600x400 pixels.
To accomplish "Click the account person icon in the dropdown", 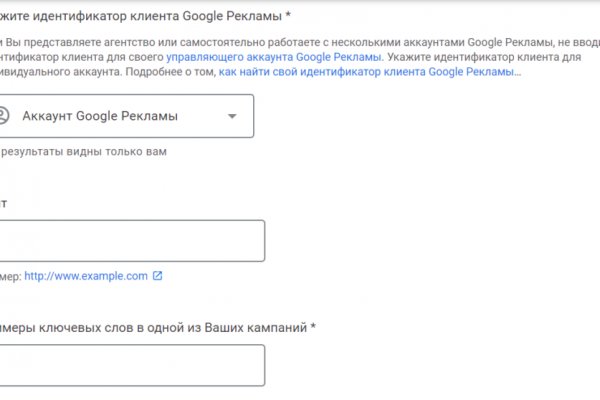I will pyautogui.click(x=4, y=116).
